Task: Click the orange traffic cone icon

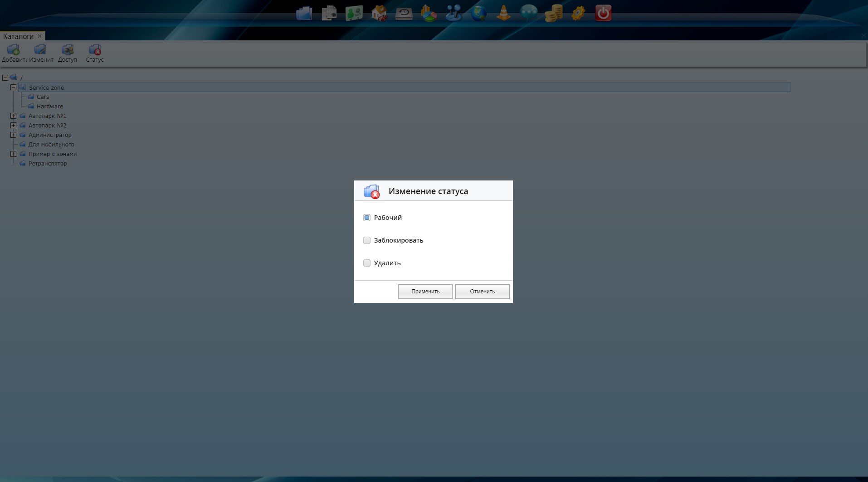Action: 503,13
